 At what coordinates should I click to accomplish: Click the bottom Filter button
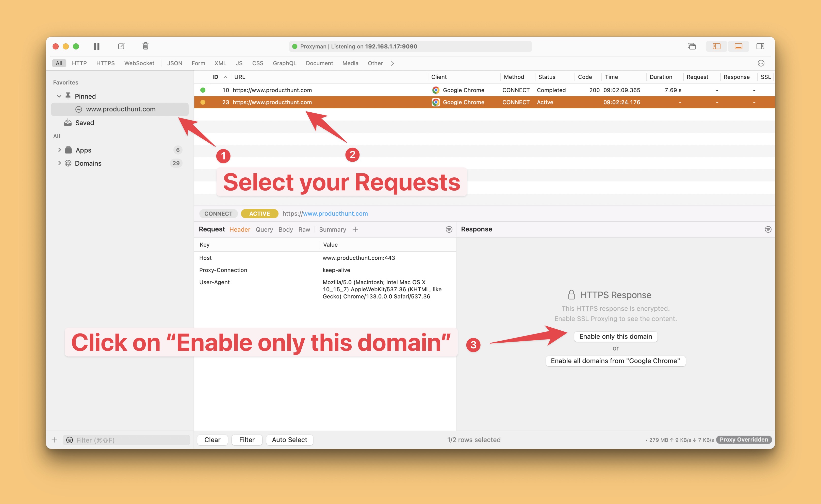[x=247, y=440]
